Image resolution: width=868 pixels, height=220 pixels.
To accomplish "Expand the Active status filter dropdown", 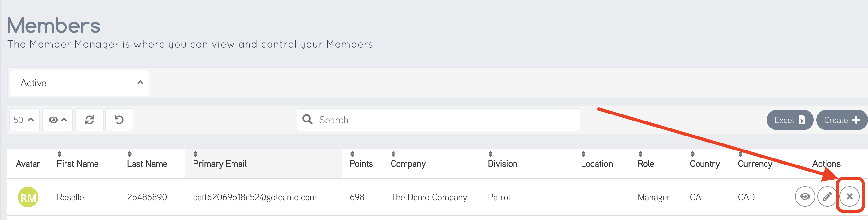I will pos(80,83).
